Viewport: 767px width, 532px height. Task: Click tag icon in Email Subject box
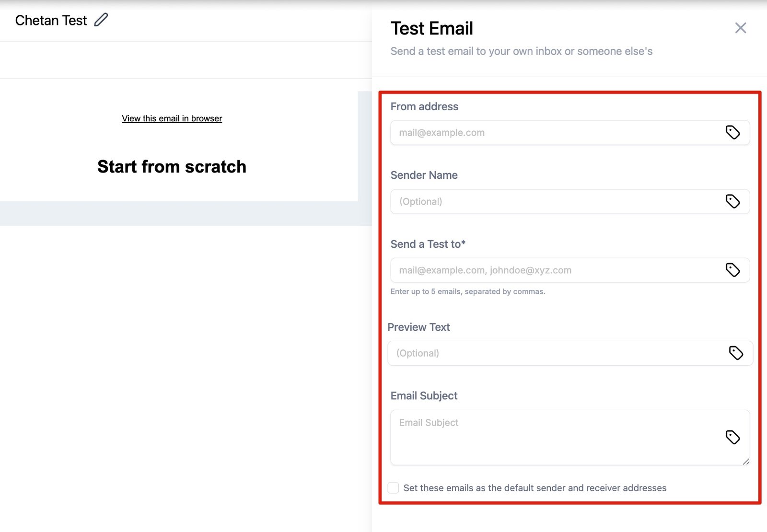pos(732,437)
